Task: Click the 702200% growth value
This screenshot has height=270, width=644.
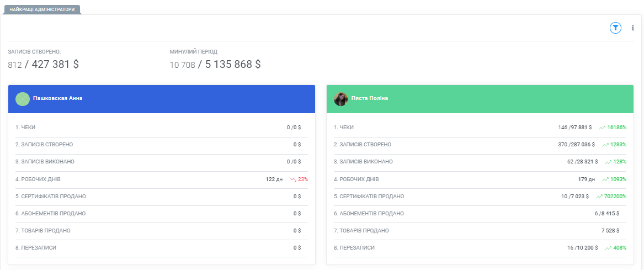Action: pyautogui.click(x=615, y=197)
